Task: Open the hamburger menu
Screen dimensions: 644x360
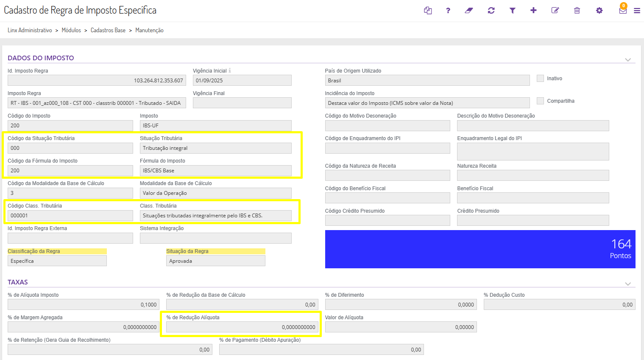Action: coord(637,11)
